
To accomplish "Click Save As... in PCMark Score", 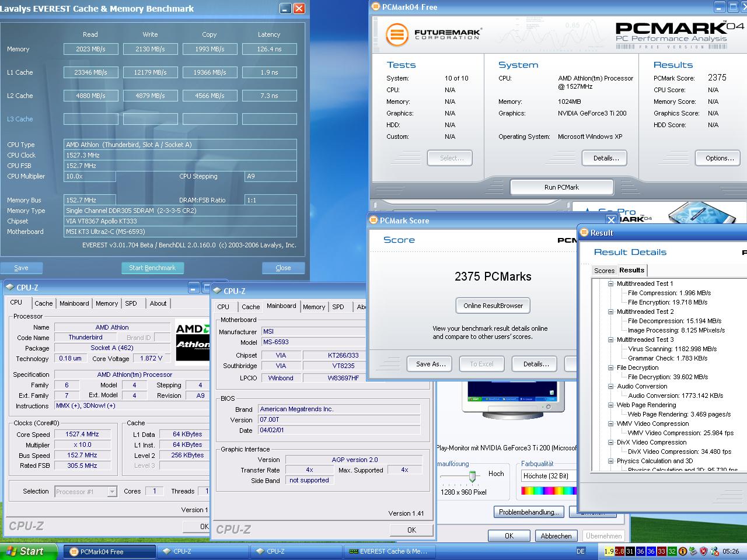I will pyautogui.click(x=431, y=364).
